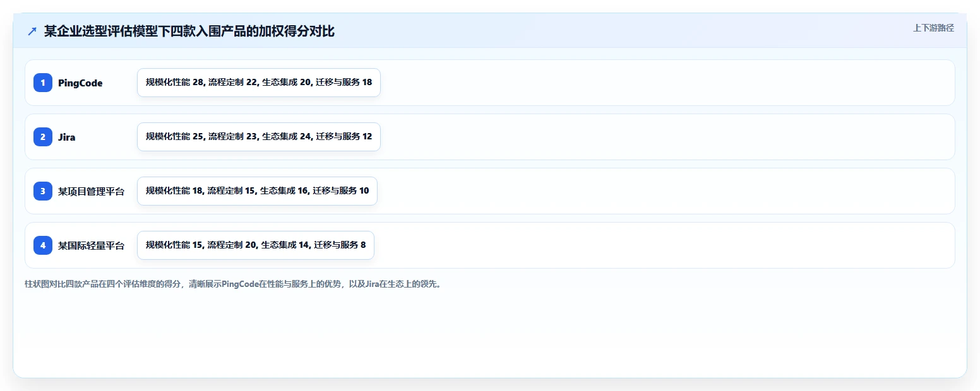Screen dimensions: 980x391
Task: Click the caption beginning 柱状图对比四款产品
Action: 232,284
